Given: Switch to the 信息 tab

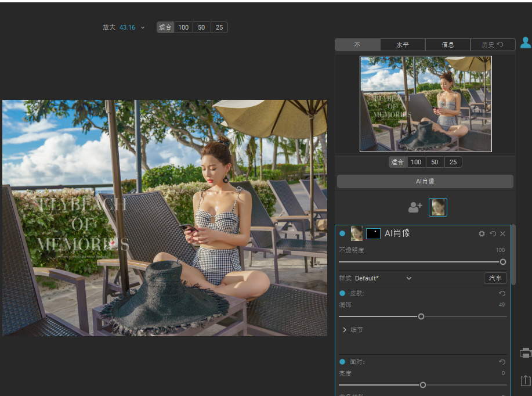Looking at the screenshot, I should point(447,45).
